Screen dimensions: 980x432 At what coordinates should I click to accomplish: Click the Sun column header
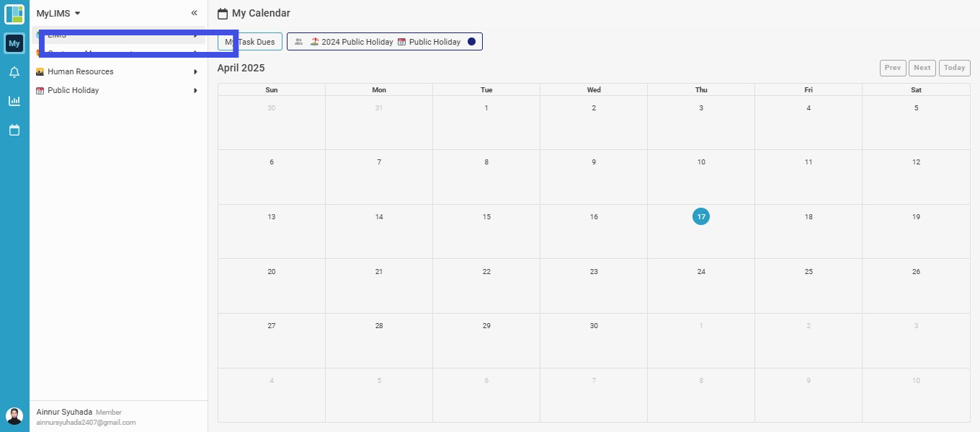272,90
